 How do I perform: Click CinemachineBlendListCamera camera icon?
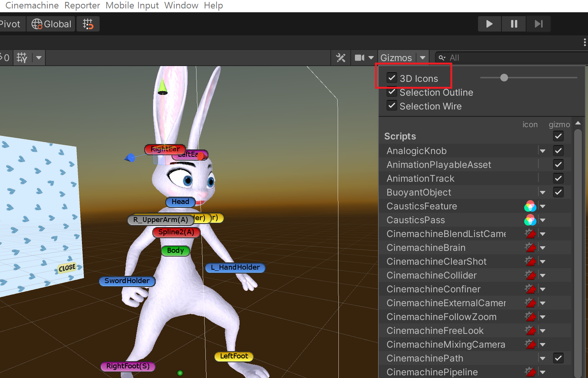[531, 234]
